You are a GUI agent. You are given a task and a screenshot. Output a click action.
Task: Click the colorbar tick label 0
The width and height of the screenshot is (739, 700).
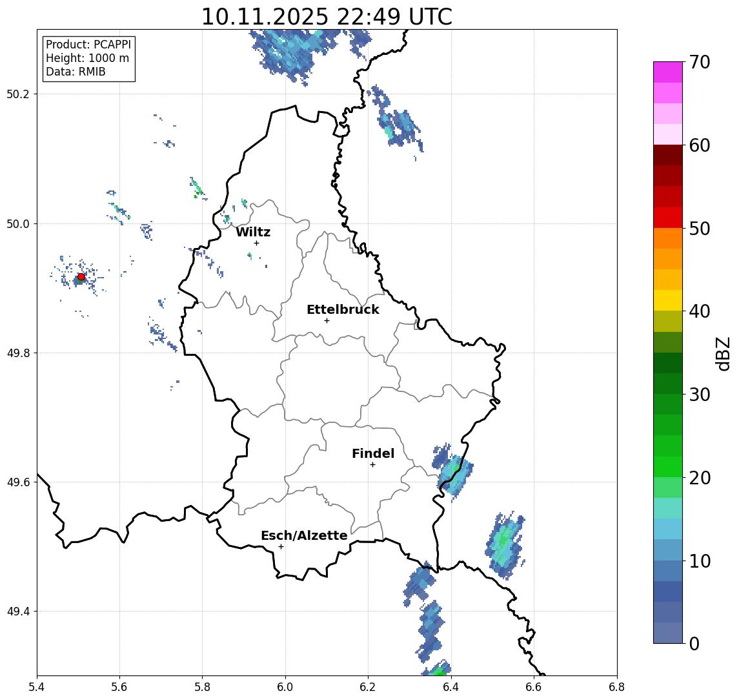694,643
